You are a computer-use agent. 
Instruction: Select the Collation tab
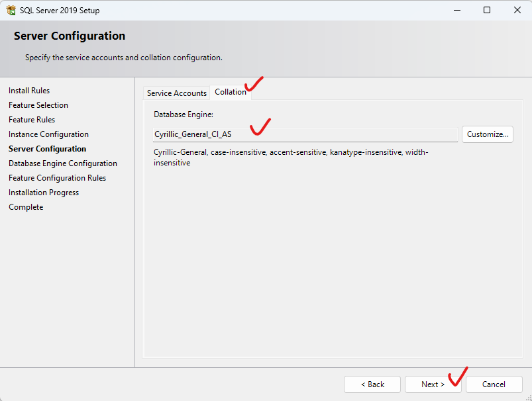(x=231, y=92)
